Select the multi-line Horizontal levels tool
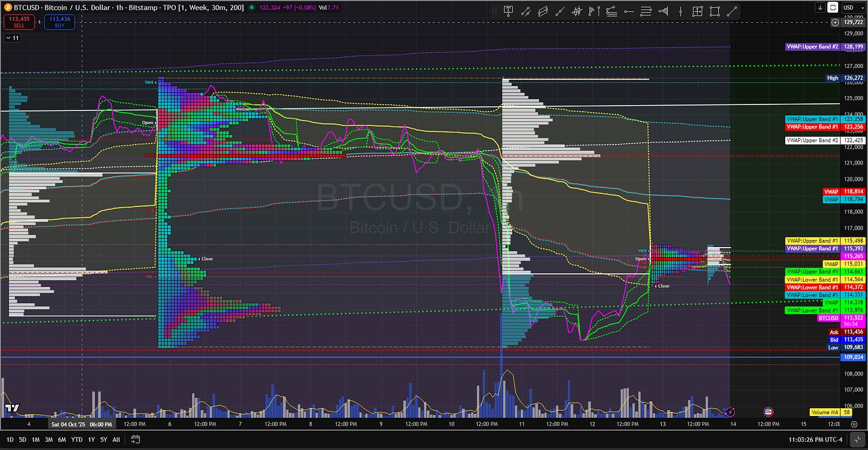This screenshot has width=868, height=450. pos(646,11)
